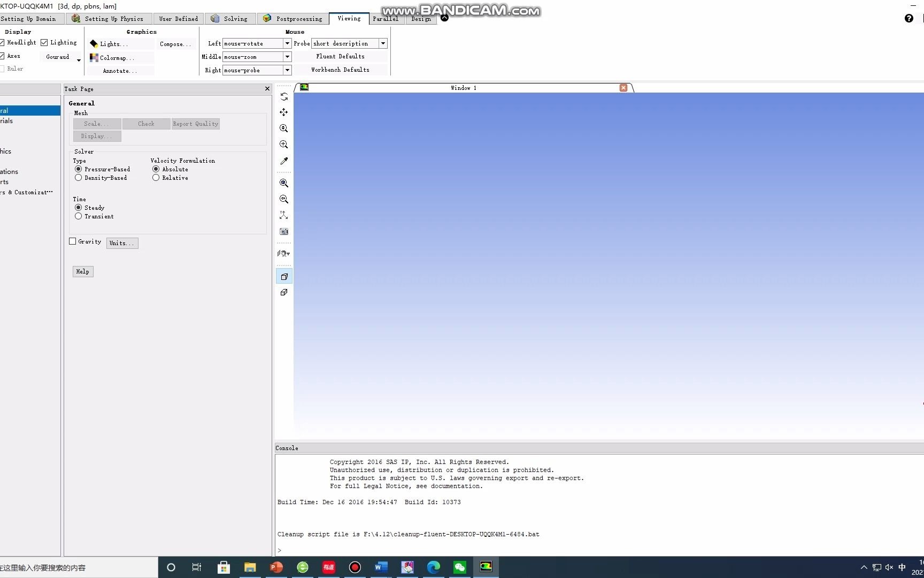Select the pan/move view tool
Image resolution: width=924 pixels, height=578 pixels.
click(x=284, y=112)
